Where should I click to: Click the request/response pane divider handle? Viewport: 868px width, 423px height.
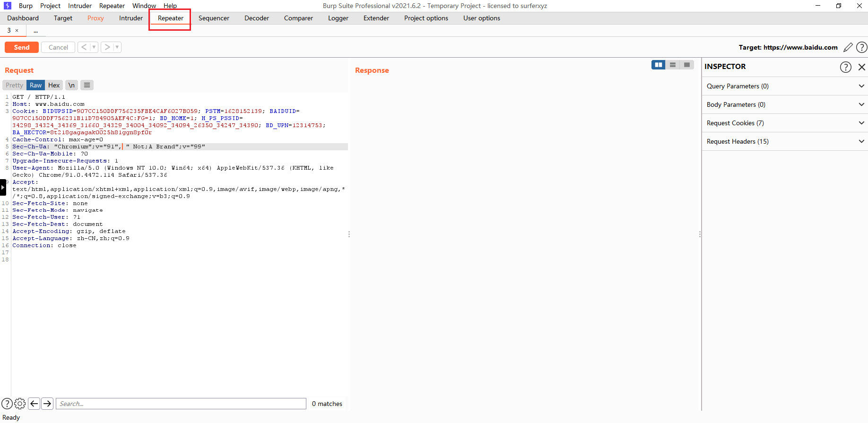[x=349, y=234]
